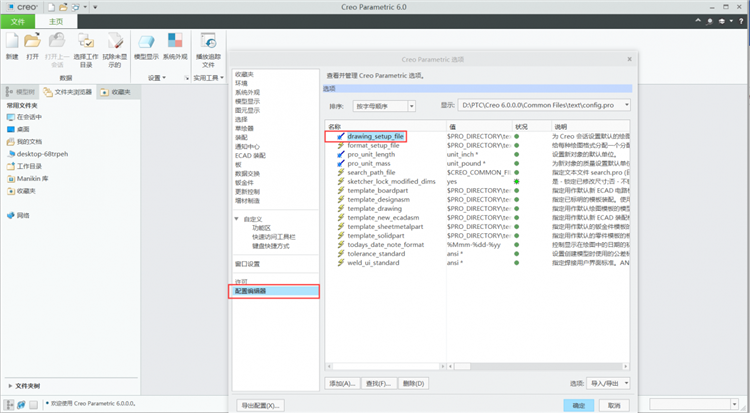
Task: Select 环境 environment in options list
Action: [242, 83]
